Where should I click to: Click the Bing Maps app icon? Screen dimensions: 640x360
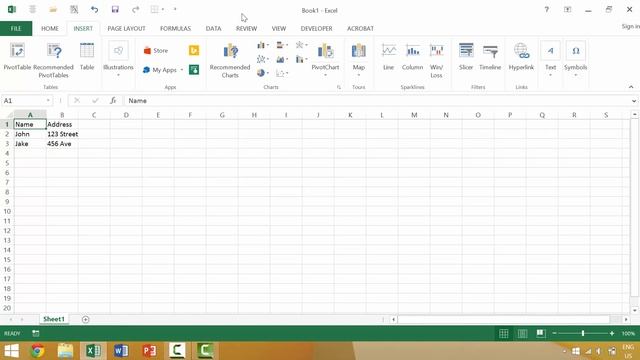click(194, 50)
